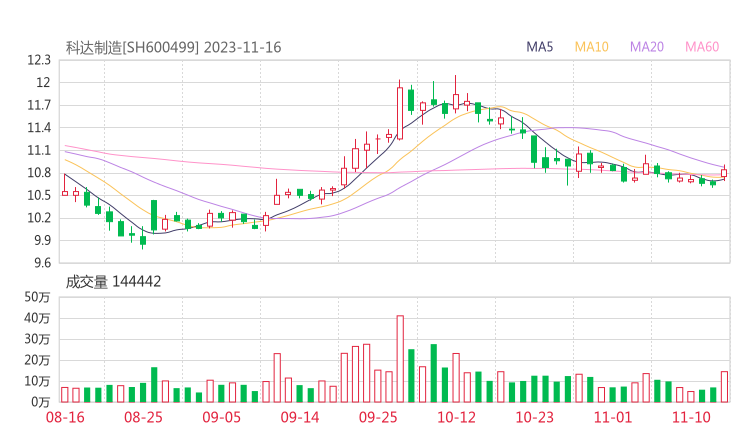Image resolution: width=740 pixels, height=440 pixels.
Task: Click the 10万 volume axis label
Action: (37, 381)
